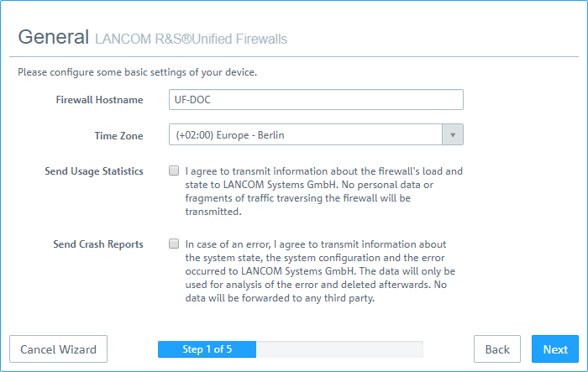
Task: Click the Time Zone label
Action: (118, 135)
